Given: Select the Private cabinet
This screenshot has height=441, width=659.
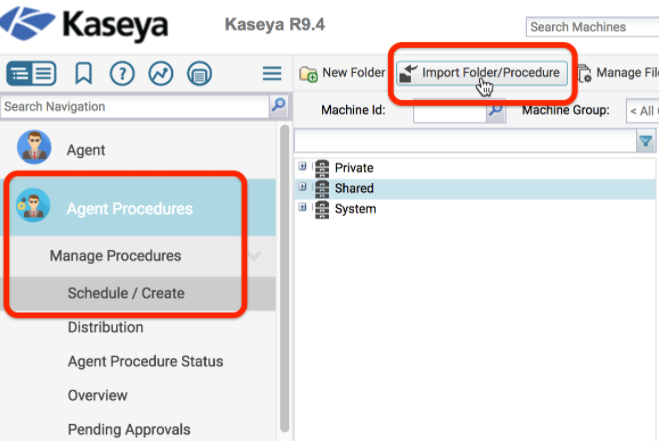Looking at the screenshot, I should [x=354, y=168].
